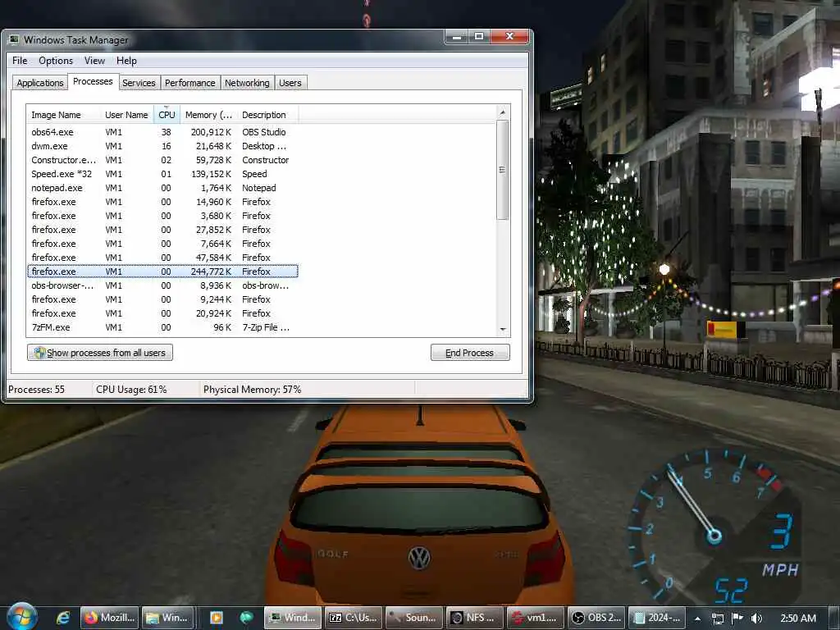The height and width of the screenshot is (630, 840).
Task: Sort by the Image Name column
Action: [x=63, y=115]
